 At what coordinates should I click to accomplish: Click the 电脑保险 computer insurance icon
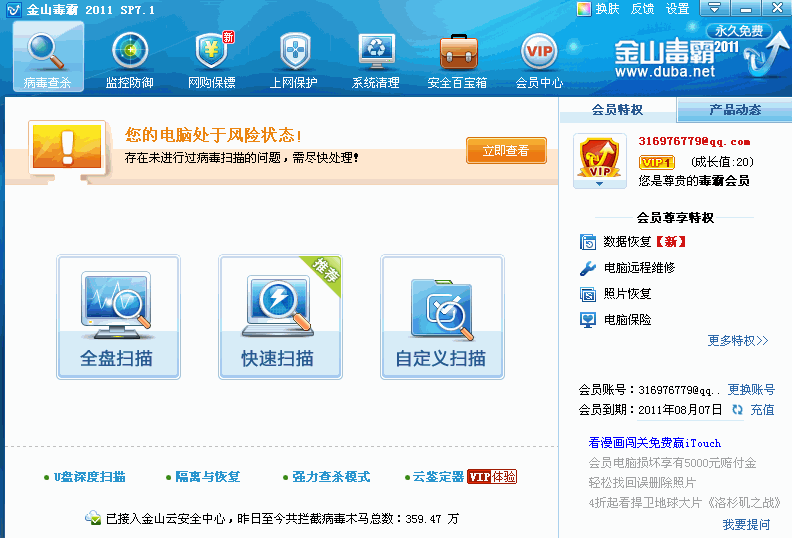[x=587, y=320]
